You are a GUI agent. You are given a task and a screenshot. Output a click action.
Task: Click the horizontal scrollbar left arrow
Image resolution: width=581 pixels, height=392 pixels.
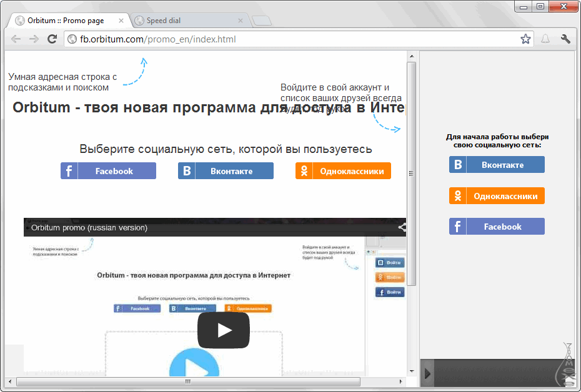[x=10, y=381]
